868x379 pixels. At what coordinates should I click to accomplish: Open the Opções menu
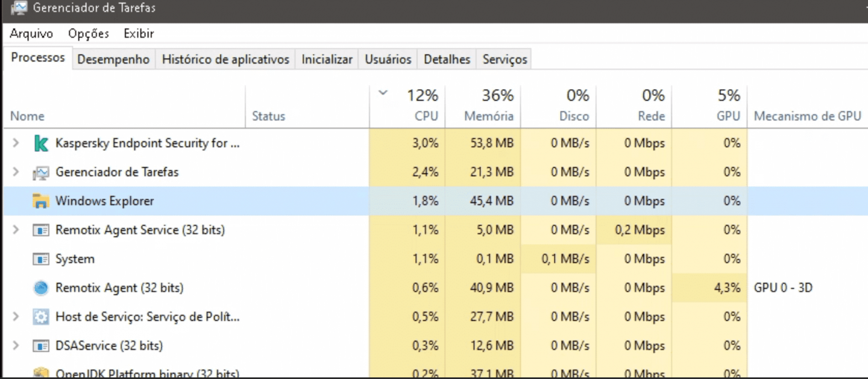coord(89,34)
